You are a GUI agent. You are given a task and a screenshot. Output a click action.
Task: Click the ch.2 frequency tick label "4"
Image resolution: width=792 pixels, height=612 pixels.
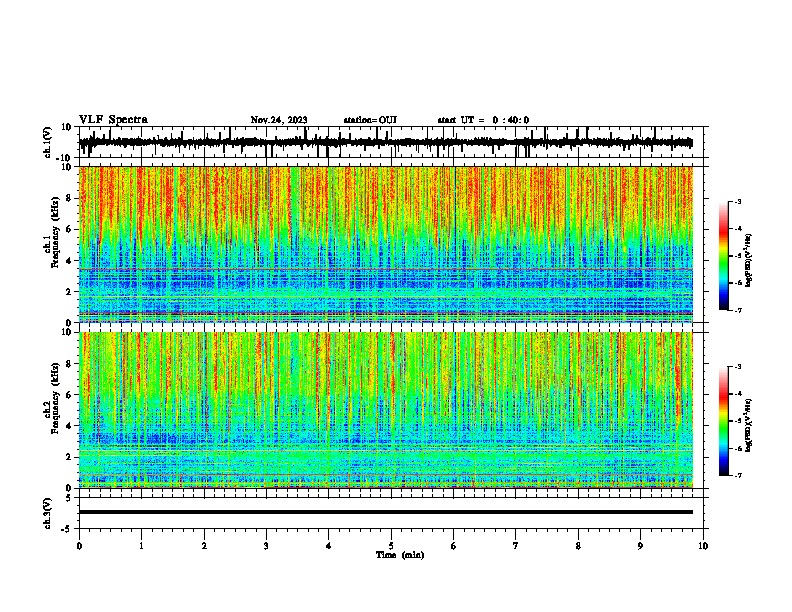pos(69,426)
